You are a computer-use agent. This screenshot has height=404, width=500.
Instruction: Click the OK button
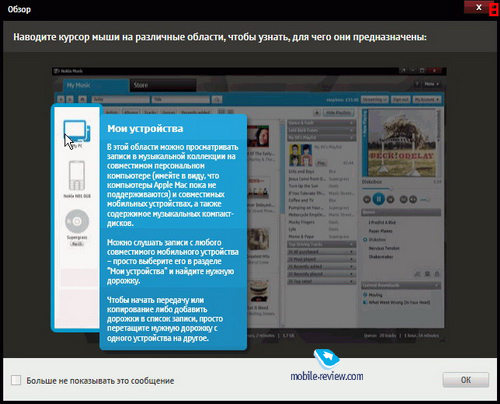466,380
